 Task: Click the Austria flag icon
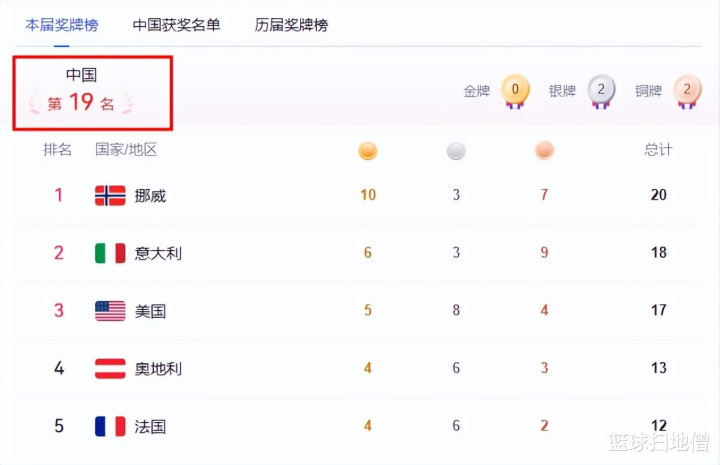[110, 368]
